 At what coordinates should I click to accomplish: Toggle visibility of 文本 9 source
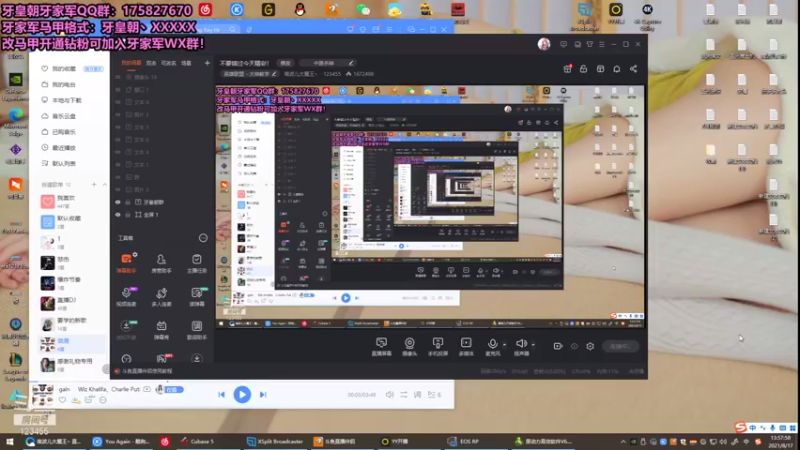coord(118,102)
